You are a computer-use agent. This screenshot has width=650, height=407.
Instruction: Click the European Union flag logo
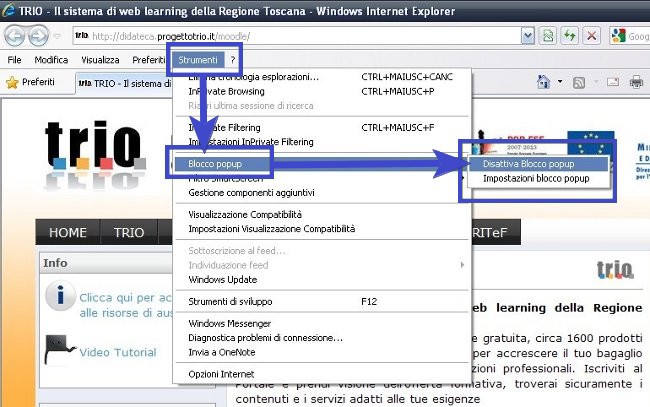591,143
